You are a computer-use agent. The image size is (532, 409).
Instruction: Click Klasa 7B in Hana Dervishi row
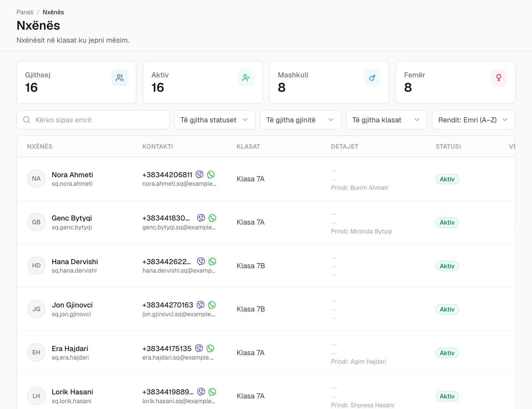point(251,266)
